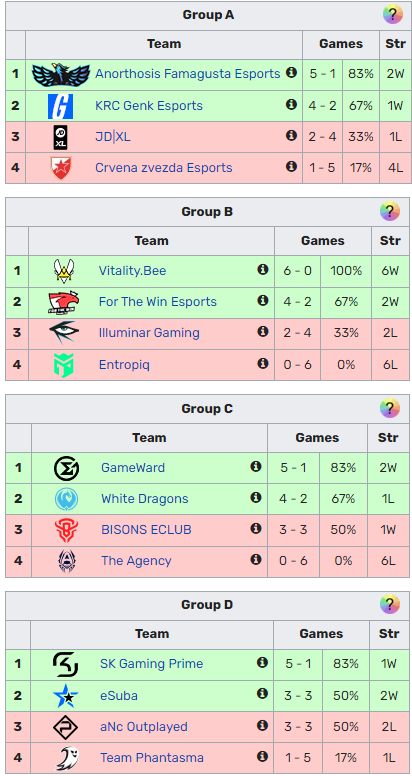Open info icon next to GameWard
The image size is (412, 776).
[256, 466]
